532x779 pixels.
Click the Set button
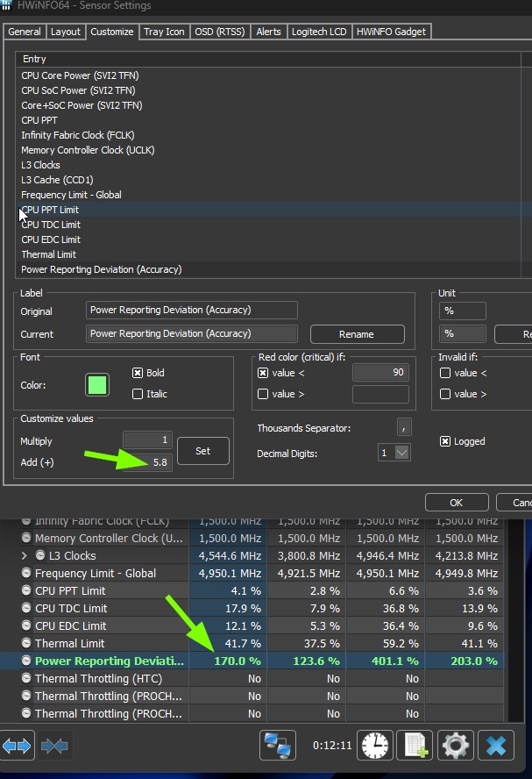pos(203,451)
